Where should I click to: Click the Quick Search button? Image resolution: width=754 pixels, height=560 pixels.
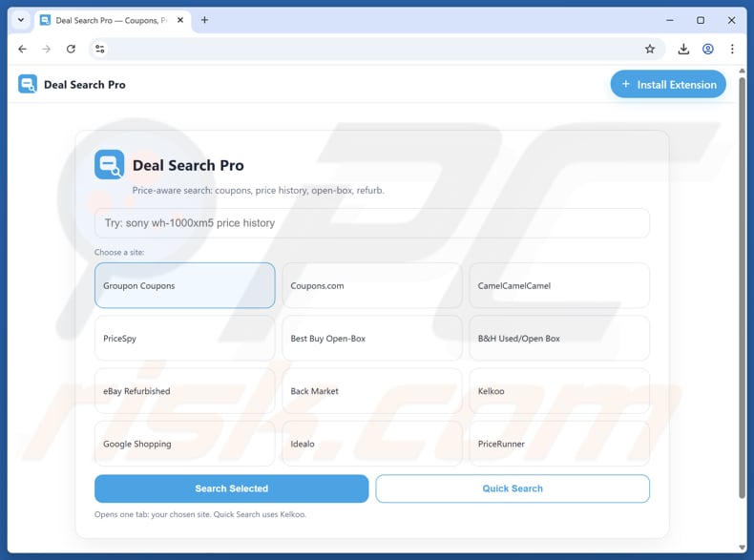click(x=513, y=488)
